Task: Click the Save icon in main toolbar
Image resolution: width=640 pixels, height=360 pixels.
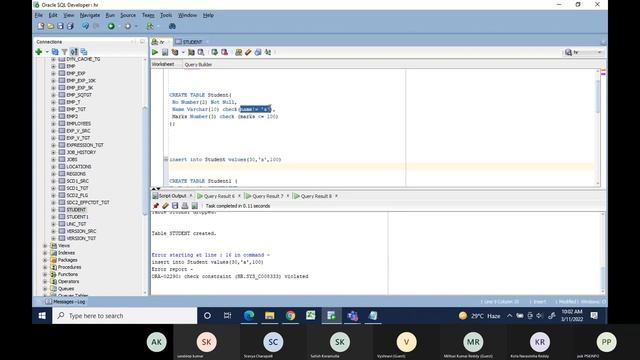Action: (60, 26)
